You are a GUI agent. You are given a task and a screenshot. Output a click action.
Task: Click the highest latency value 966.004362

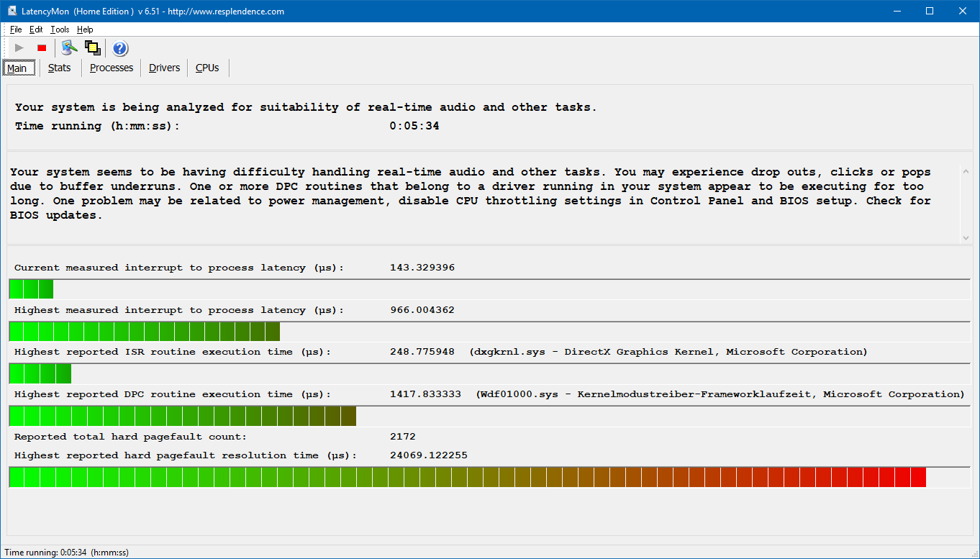click(422, 310)
